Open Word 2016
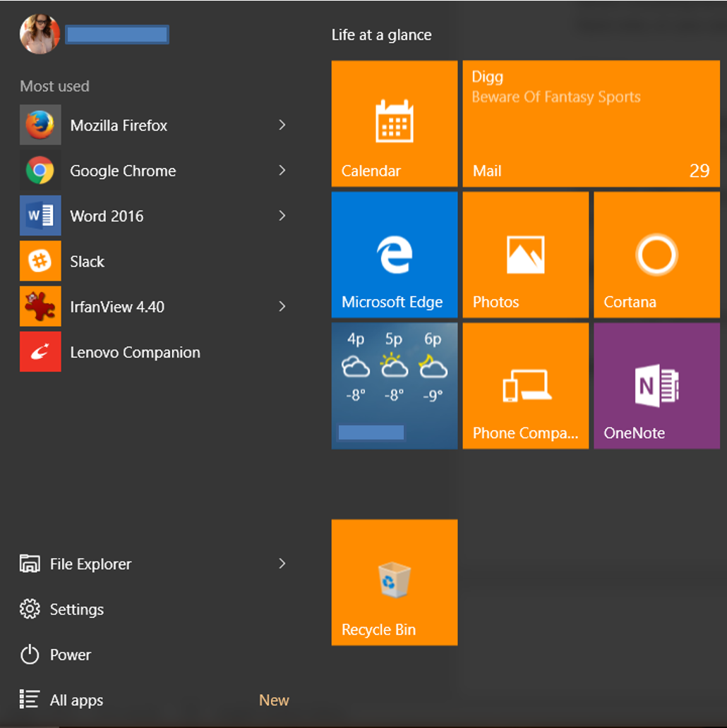 click(x=107, y=216)
